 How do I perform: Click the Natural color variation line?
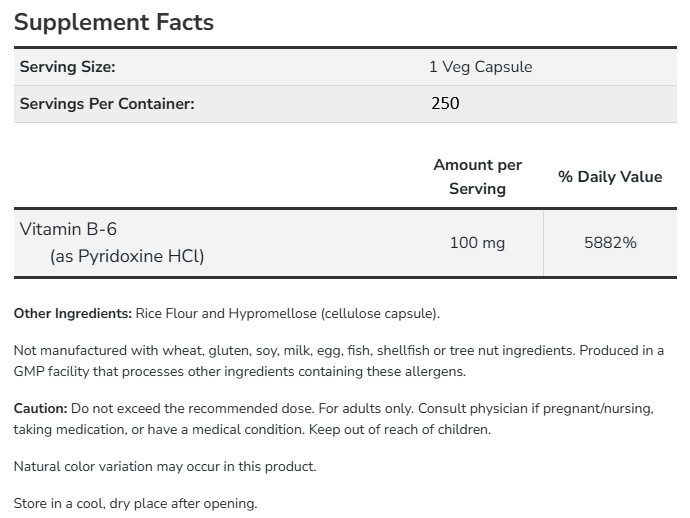(x=165, y=467)
